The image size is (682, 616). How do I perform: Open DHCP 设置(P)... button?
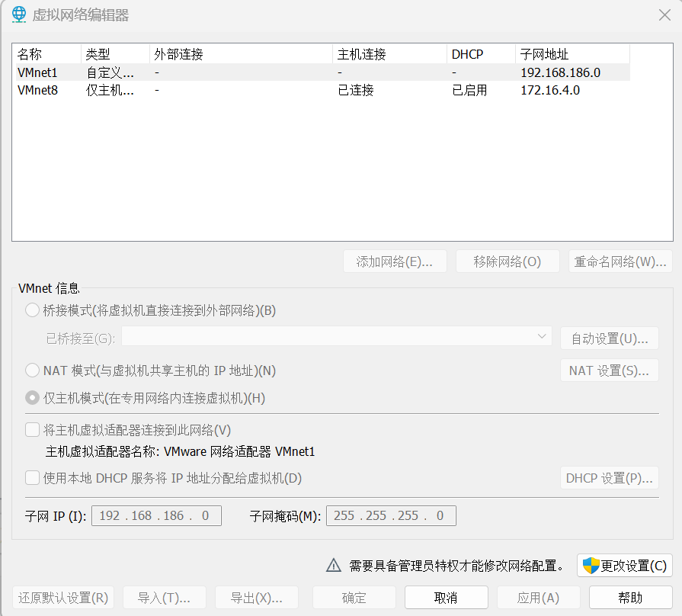[x=610, y=478]
